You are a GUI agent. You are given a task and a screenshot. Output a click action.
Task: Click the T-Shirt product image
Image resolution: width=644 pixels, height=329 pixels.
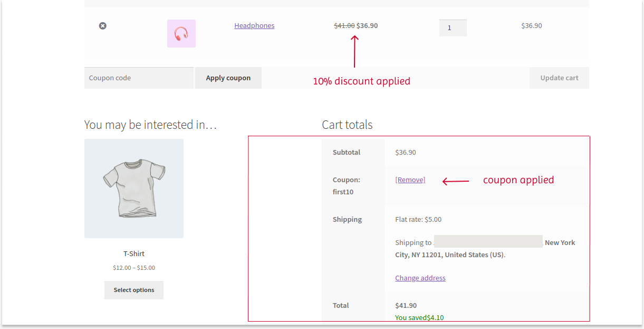point(133,188)
